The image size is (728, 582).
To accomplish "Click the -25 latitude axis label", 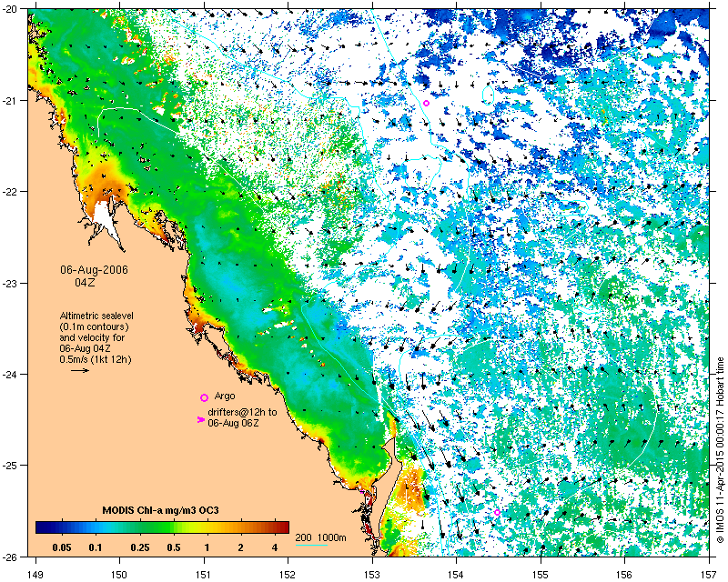I will pyautogui.click(x=11, y=466).
